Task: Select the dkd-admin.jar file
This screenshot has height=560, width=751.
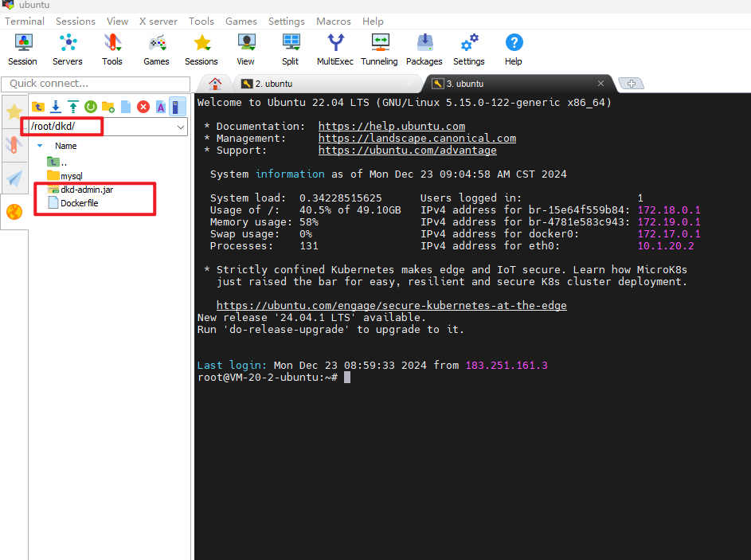Action: coord(87,190)
